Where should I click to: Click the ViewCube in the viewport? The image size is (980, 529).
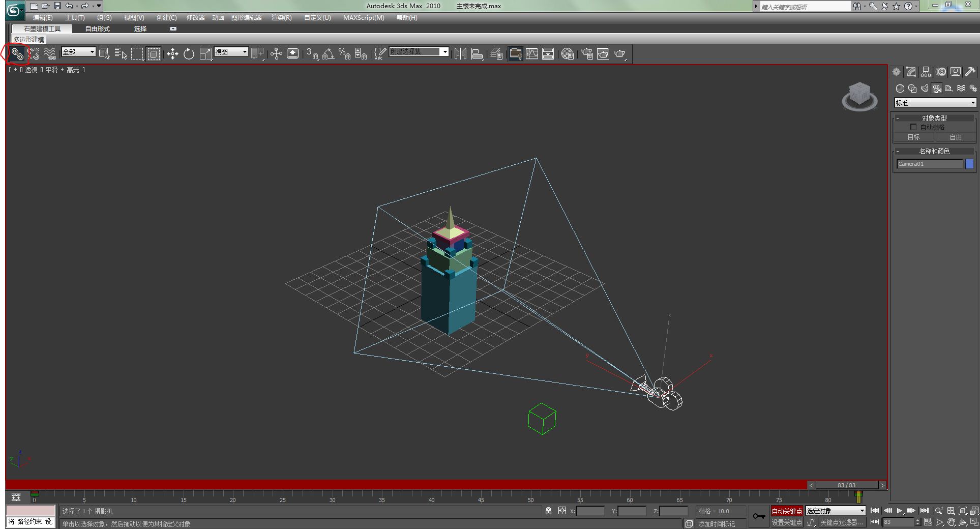click(x=859, y=96)
